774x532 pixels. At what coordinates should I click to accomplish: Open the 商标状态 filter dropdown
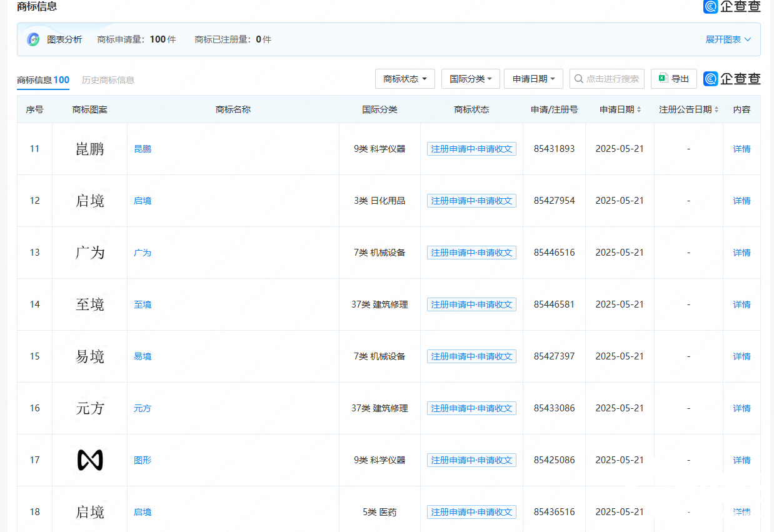pos(405,79)
